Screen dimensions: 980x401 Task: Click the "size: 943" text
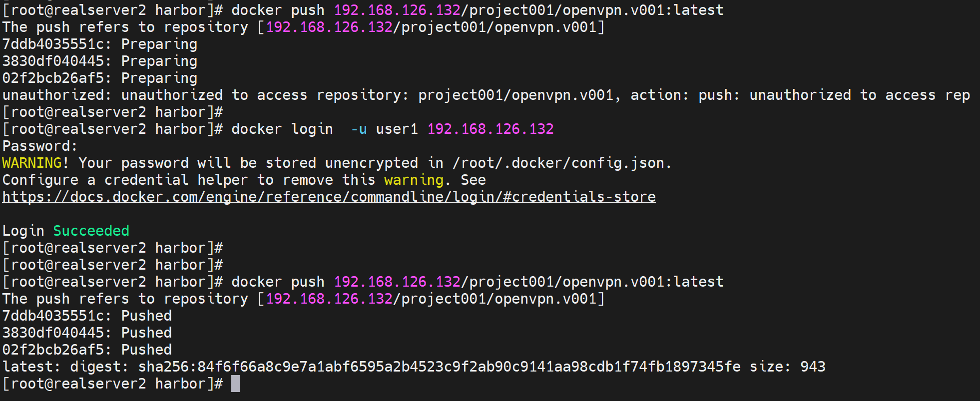[x=787, y=367]
